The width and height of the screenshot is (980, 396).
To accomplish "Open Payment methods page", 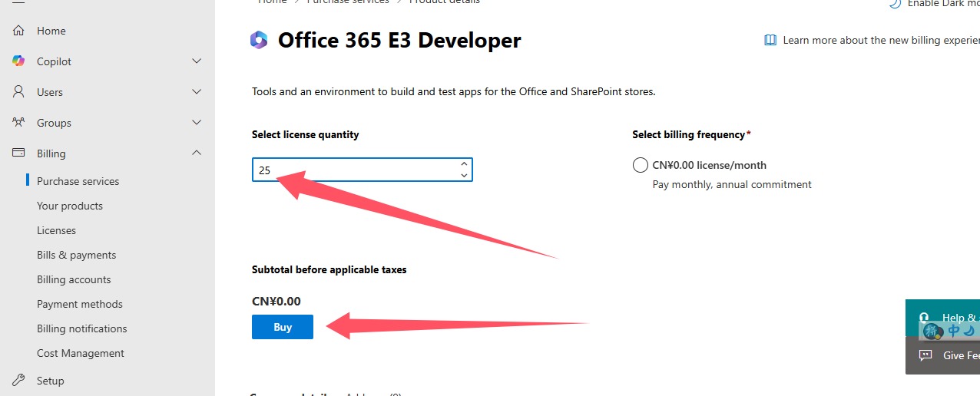I will [80, 304].
